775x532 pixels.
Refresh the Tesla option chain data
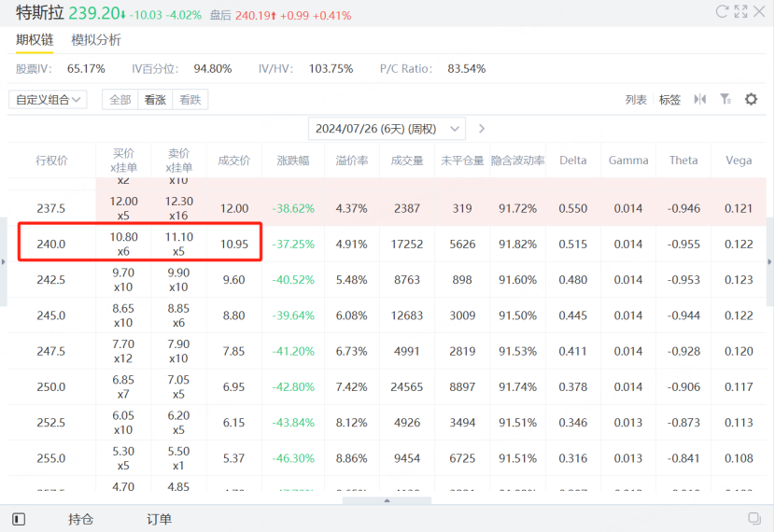point(722,11)
